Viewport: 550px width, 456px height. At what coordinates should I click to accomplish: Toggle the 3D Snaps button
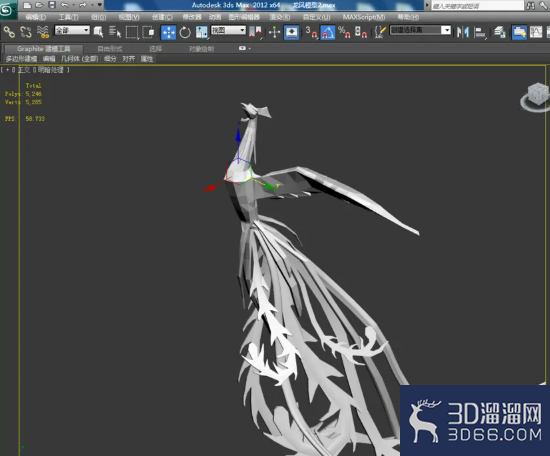point(311,32)
